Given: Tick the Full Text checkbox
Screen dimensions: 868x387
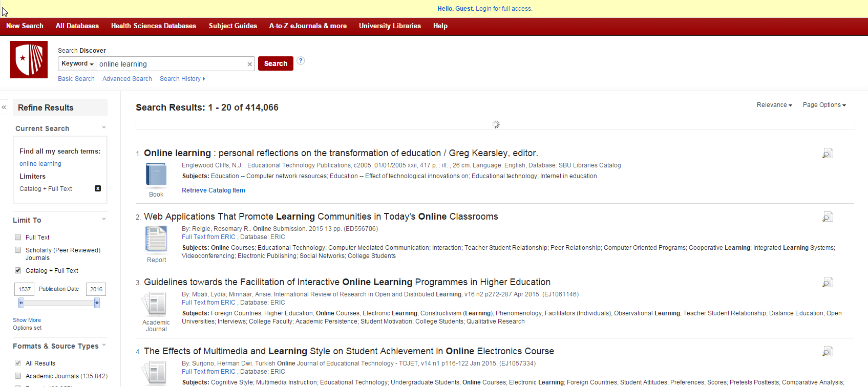Looking at the screenshot, I should pyautogui.click(x=18, y=237).
